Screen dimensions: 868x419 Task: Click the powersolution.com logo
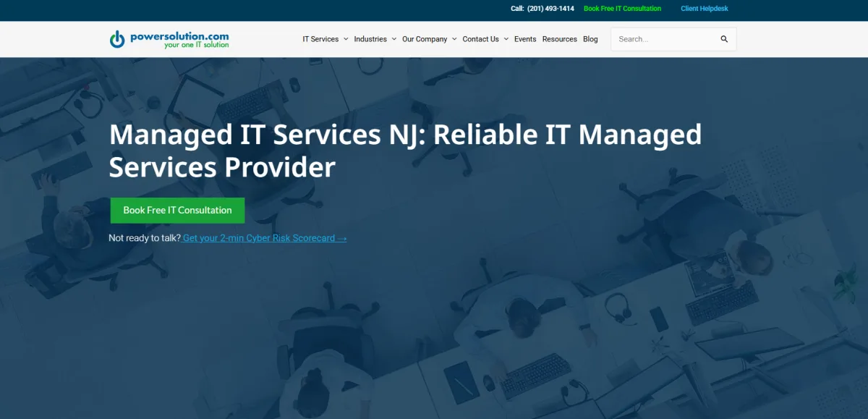(169, 39)
